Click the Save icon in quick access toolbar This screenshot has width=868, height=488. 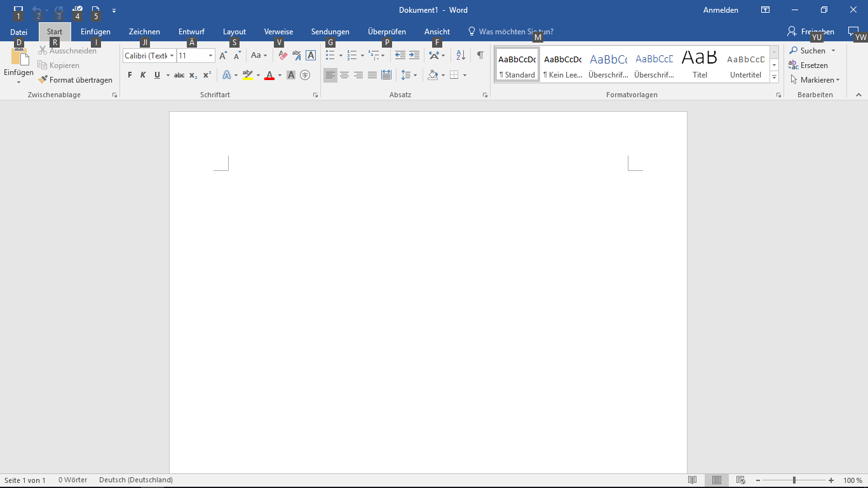point(18,10)
